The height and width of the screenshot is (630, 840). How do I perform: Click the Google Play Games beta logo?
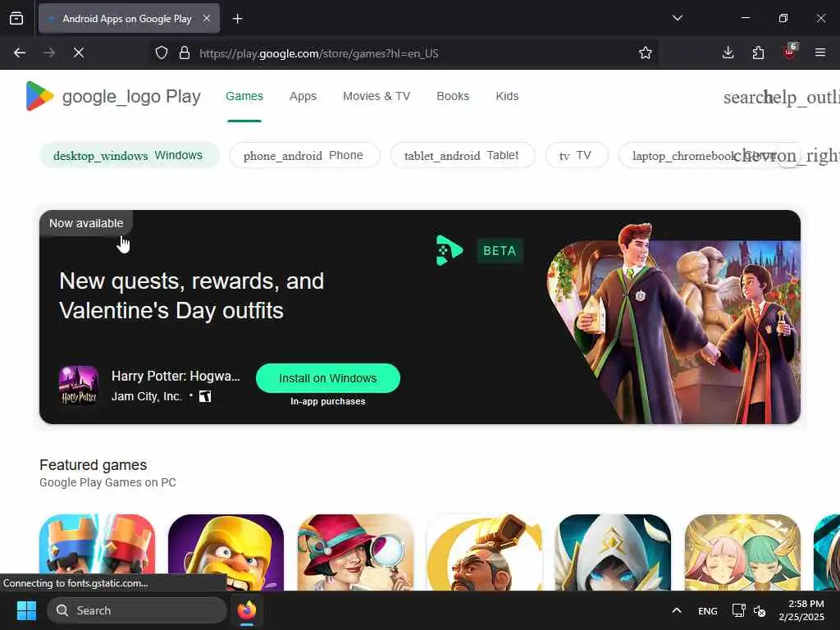(450, 250)
